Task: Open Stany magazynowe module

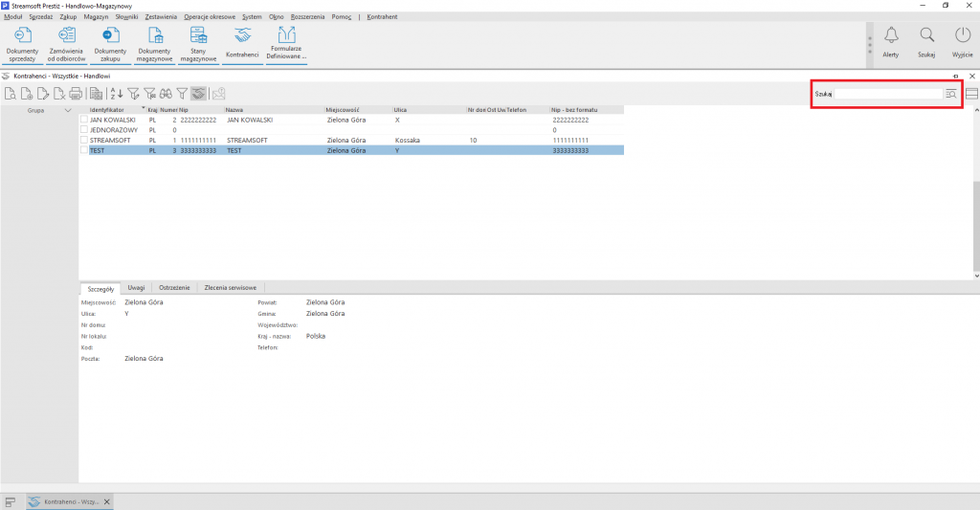Action: [198, 44]
